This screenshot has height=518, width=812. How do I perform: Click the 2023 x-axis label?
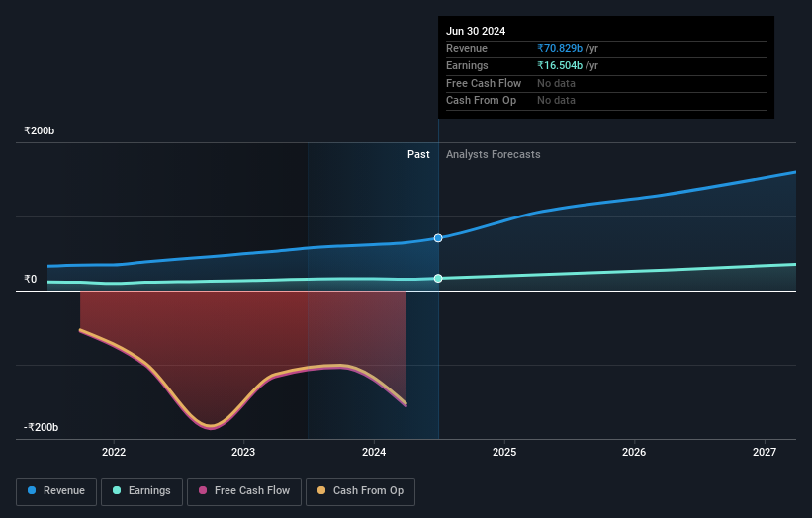243,452
